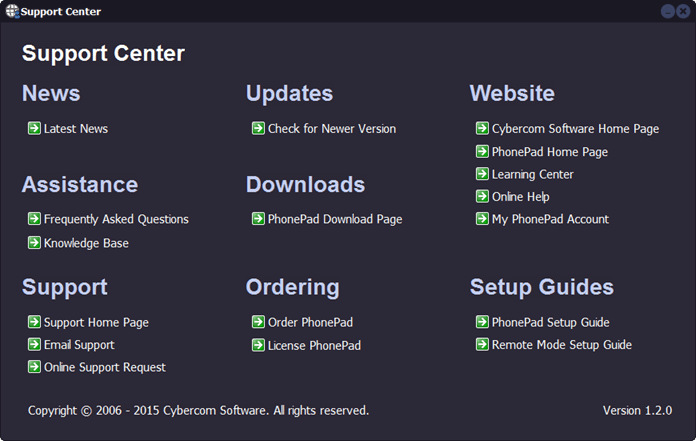Click the Updates section heading
Image resolution: width=696 pixels, height=441 pixels.
(289, 94)
